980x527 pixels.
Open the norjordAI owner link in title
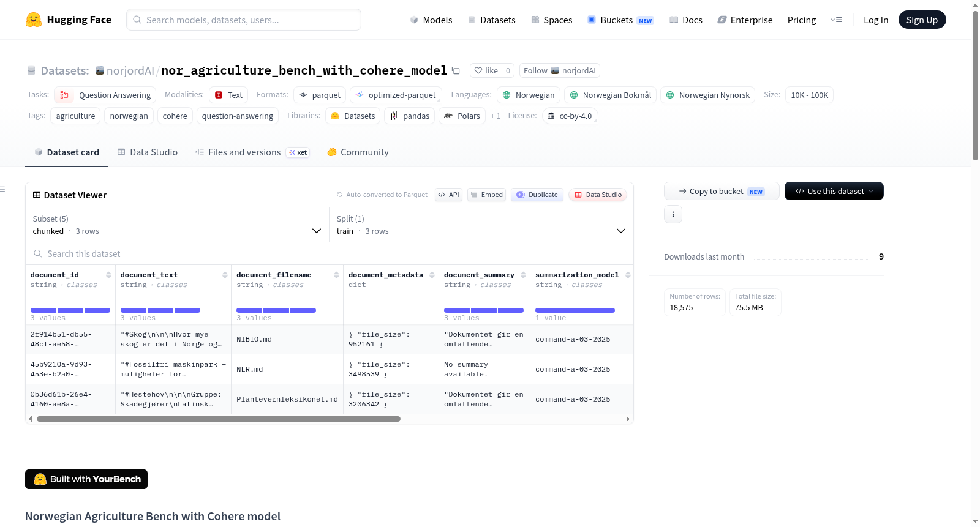[130, 70]
